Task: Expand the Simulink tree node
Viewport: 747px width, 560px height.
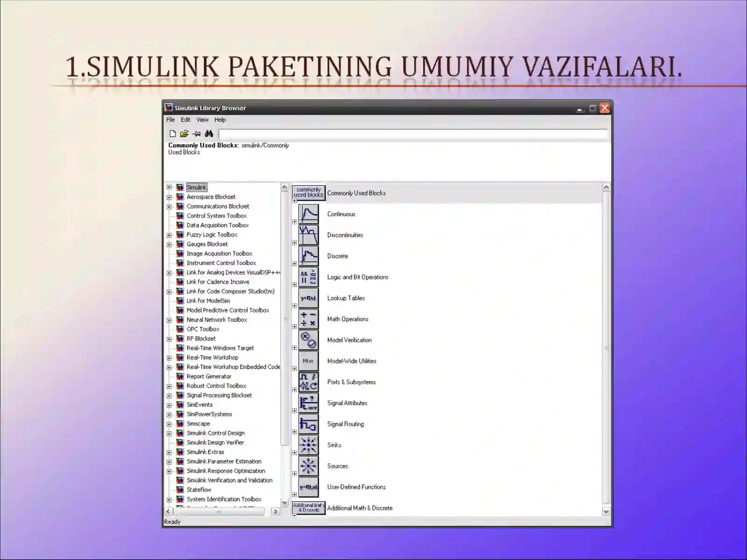Action: pos(169,188)
